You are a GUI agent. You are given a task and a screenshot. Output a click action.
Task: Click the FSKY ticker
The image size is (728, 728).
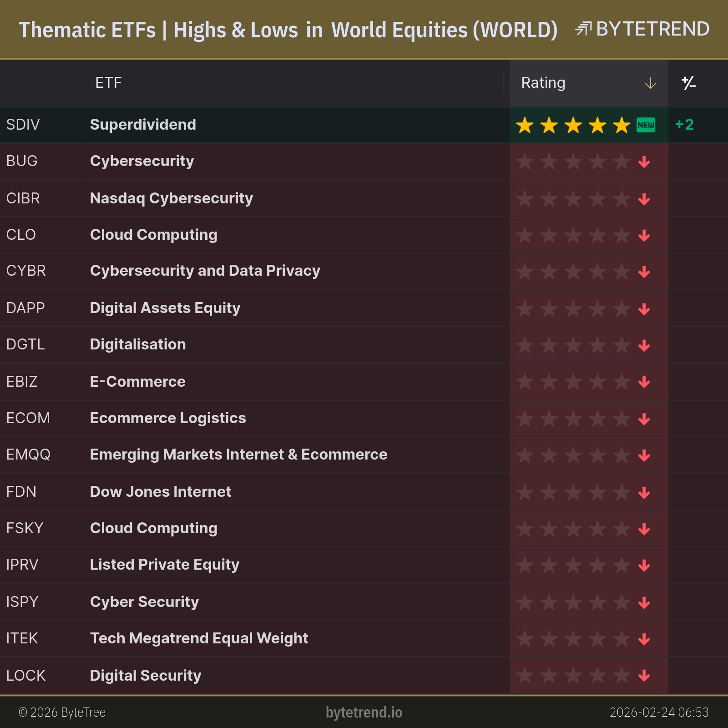[25, 528]
